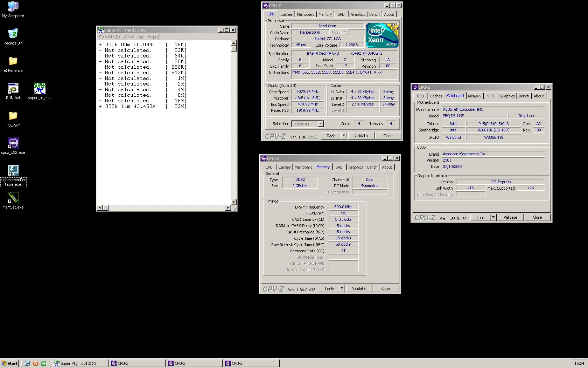Viewport: 588px width, 368px height.
Task: Switch to Caches tab in the CPU window
Action: click(x=286, y=14)
